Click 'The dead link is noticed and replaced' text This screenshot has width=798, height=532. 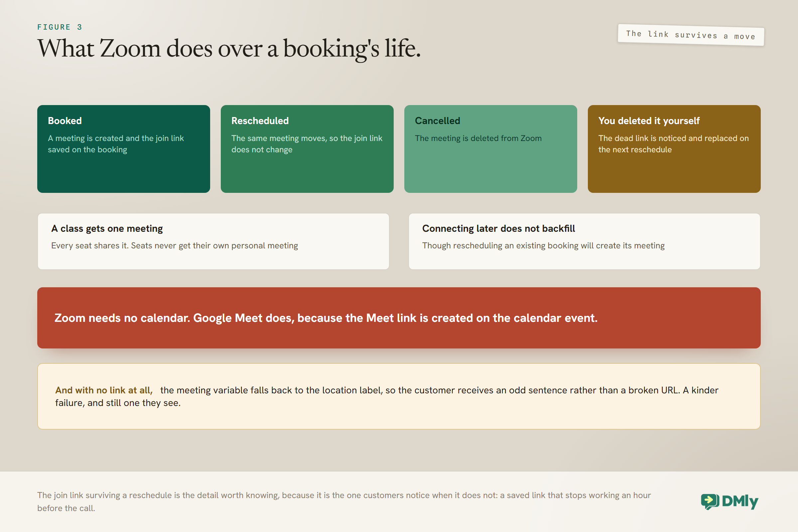tap(674, 144)
